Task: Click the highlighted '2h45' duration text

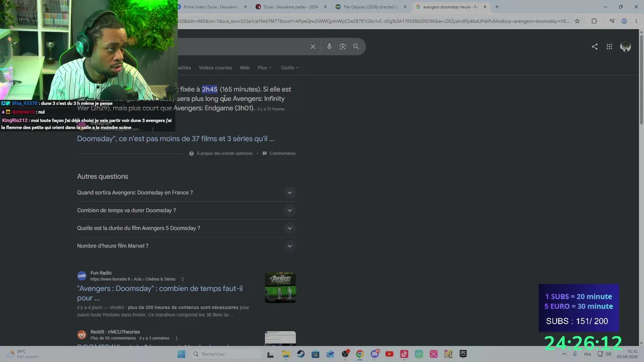Action: tap(210, 89)
